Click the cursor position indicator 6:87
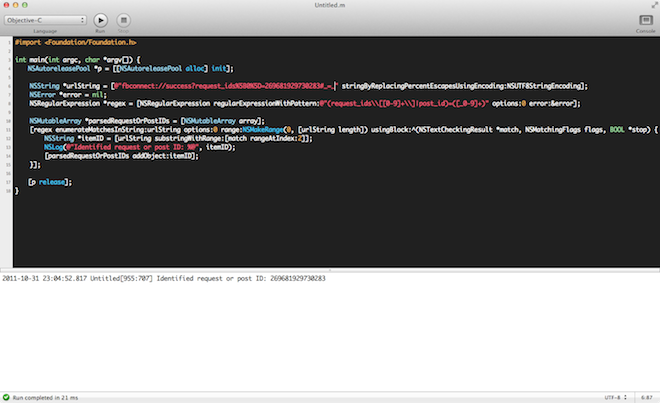The height and width of the screenshot is (403, 660). (x=647, y=397)
